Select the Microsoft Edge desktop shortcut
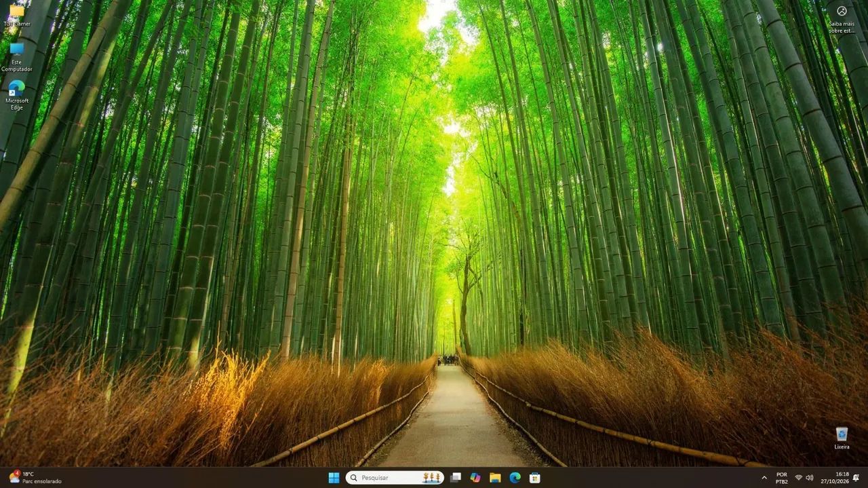This screenshot has height=488, width=868. [16, 95]
